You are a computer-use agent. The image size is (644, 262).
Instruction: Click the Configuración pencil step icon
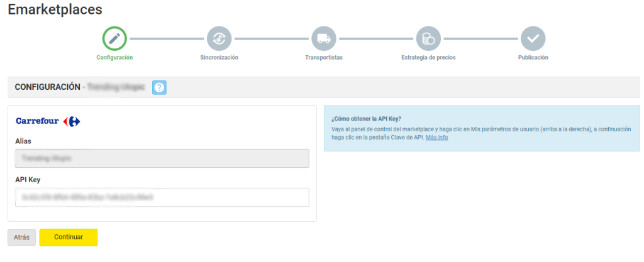[114, 38]
